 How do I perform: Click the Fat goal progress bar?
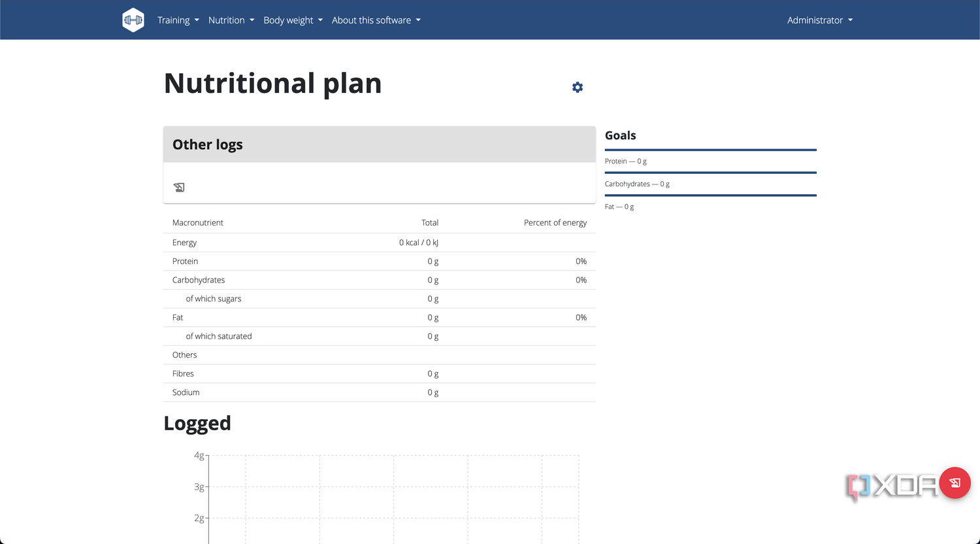tap(711, 195)
